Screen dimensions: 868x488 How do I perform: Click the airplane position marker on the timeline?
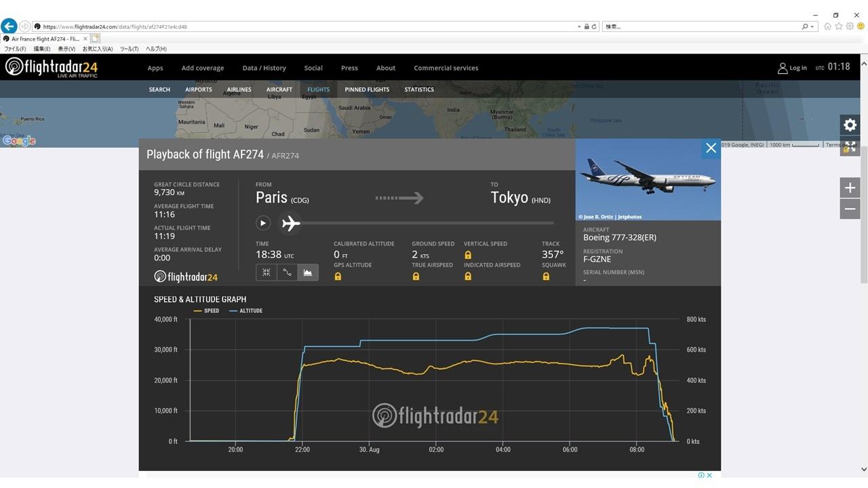click(x=291, y=223)
